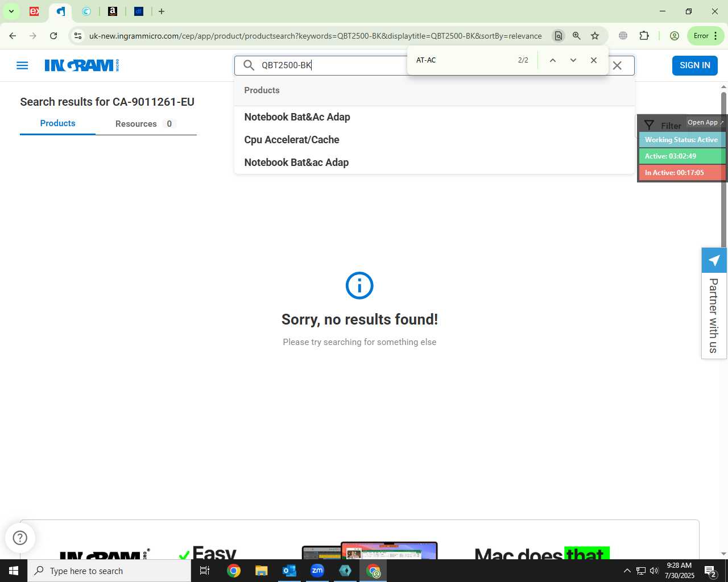Screen dimensions: 728x582
Task: Click the browser address bar URL
Action: click(x=316, y=36)
